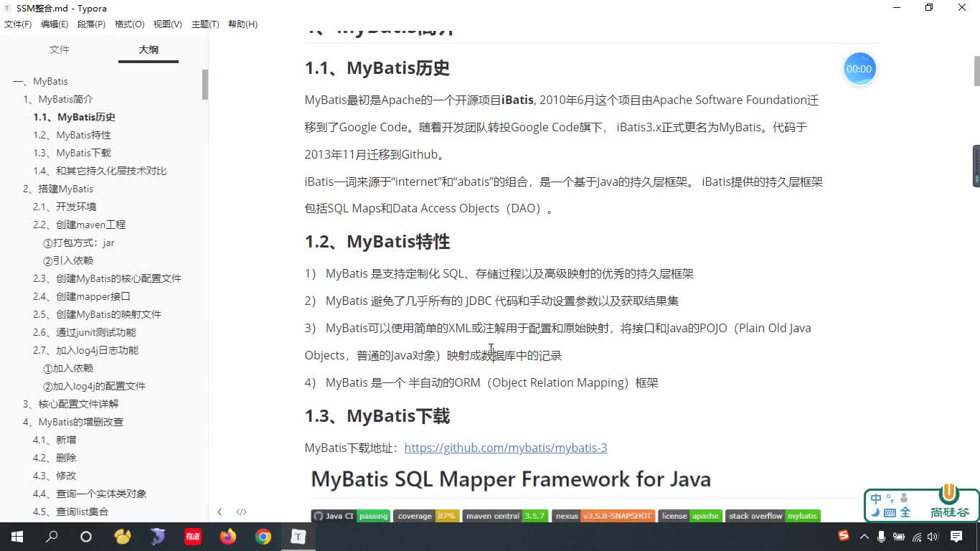Jump to 2.5、创建MyBatis的映射文件 outline item
980x551 pixels.
click(x=97, y=314)
